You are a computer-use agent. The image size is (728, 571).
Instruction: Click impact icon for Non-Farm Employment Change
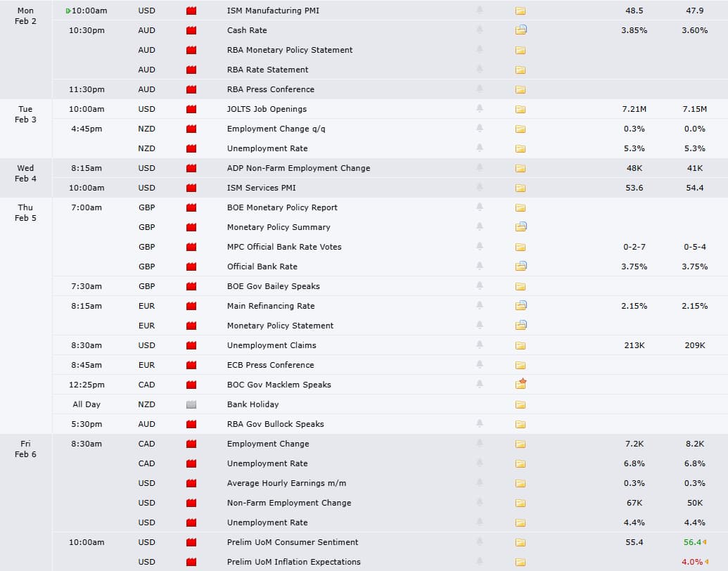pyautogui.click(x=191, y=503)
